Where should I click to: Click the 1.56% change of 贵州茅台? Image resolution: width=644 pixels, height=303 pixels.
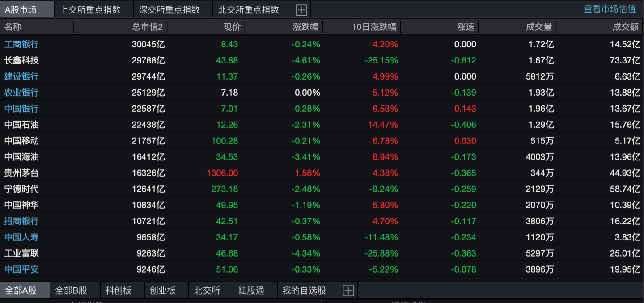pyautogui.click(x=307, y=173)
